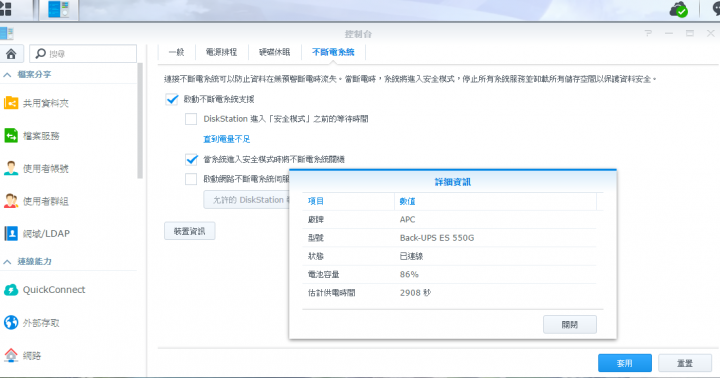This screenshot has height=378, width=720.
Task: Select the 不斷電系統 tab
Action: (333, 52)
